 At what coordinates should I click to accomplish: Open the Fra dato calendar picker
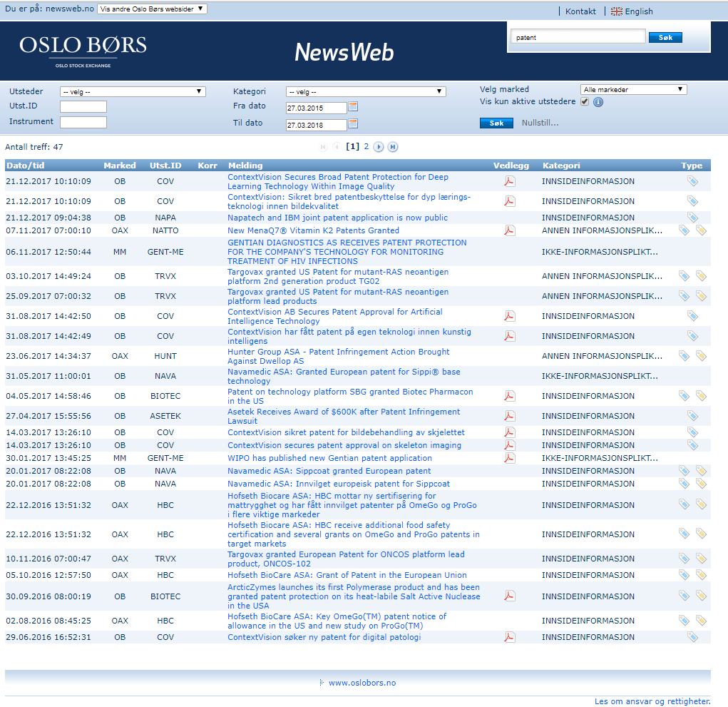[353, 107]
